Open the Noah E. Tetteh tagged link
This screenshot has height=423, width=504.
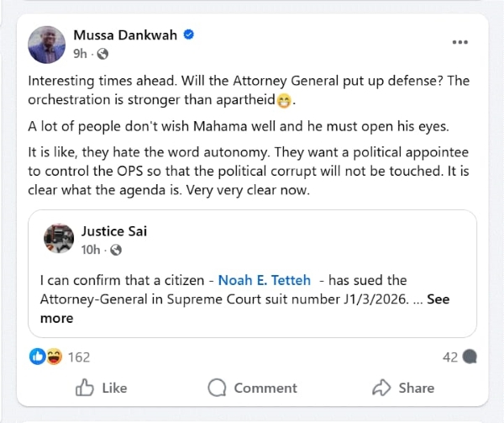pyautogui.click(x=264, y=279)
